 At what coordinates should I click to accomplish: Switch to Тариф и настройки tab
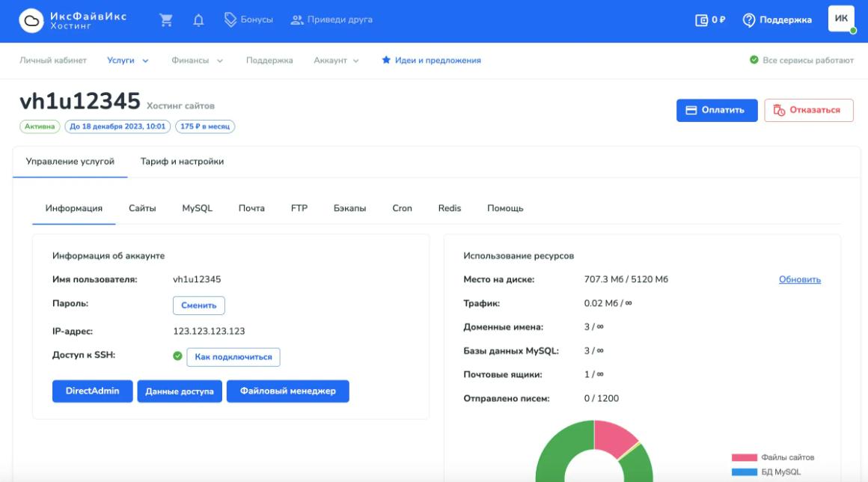tap(182, 162)
